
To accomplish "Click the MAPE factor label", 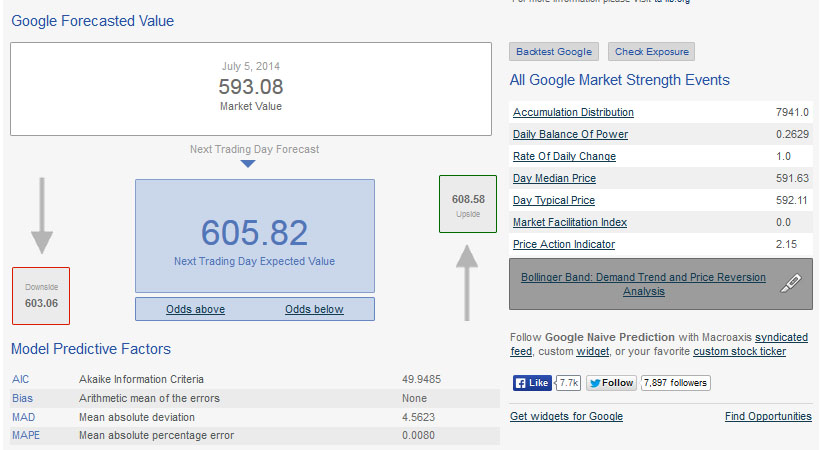I will (x=26, y=435).
